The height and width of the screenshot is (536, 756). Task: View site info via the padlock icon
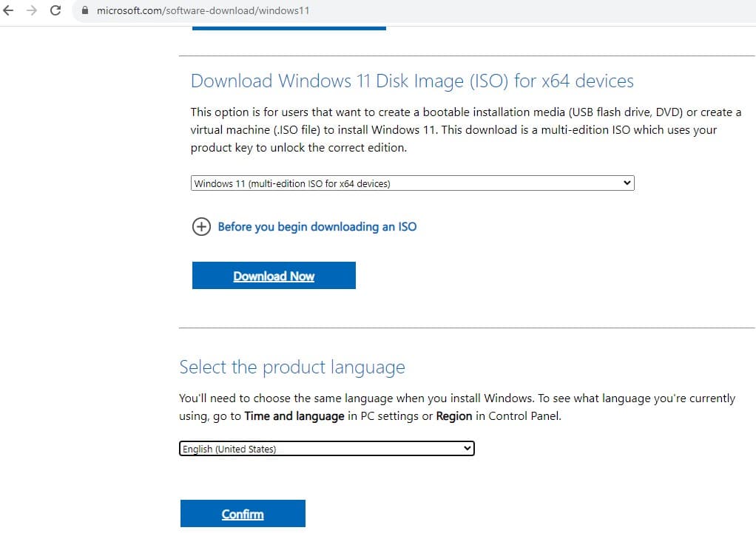click(84, 11)
